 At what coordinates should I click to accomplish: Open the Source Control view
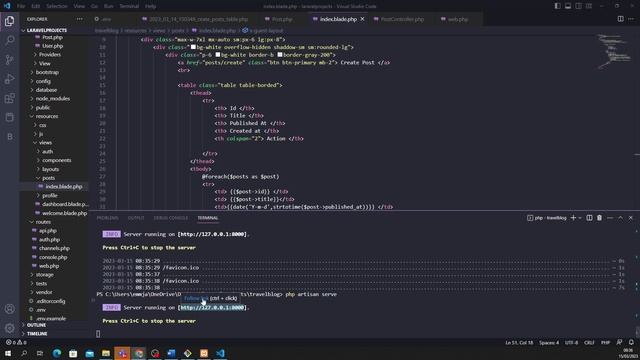point(9,60)
